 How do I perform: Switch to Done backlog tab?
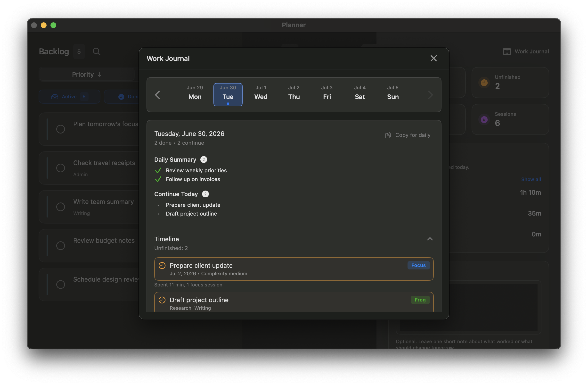coord(122,97)
